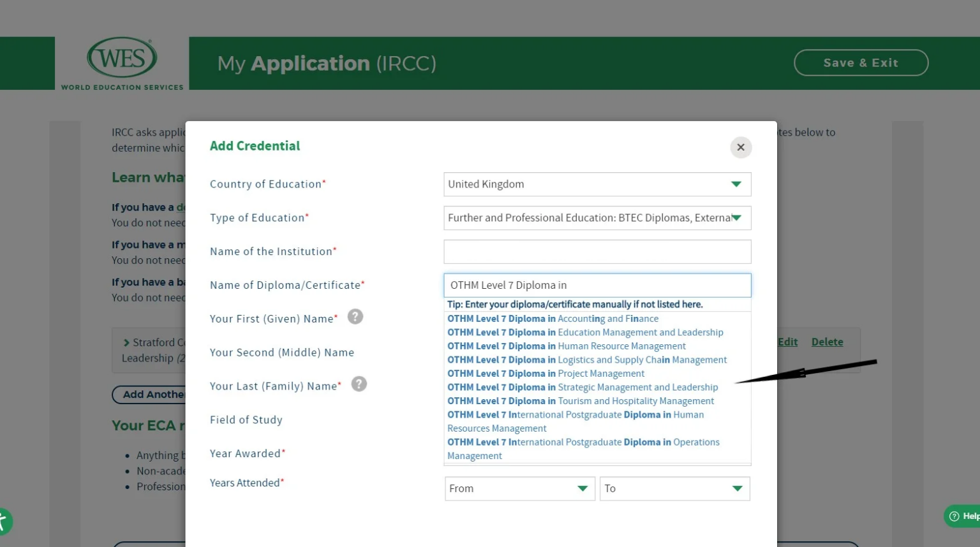Select Diploma in Education Management and Leadership

[x=585, y=332]
